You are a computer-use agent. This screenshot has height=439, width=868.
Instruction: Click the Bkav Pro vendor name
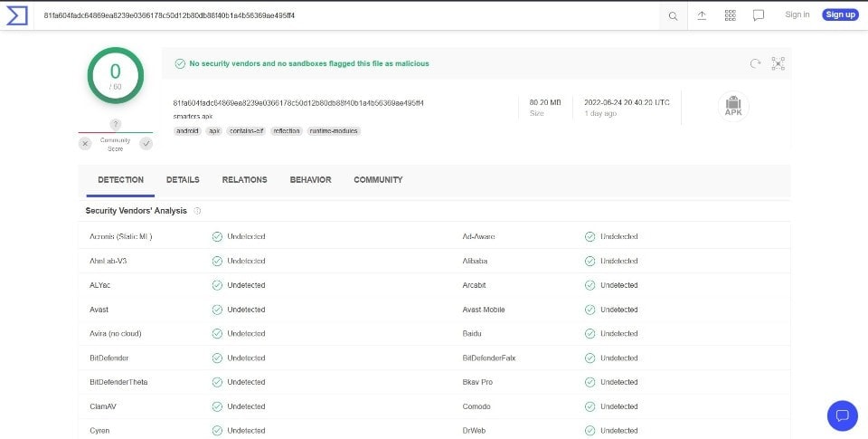click(477, 383)
